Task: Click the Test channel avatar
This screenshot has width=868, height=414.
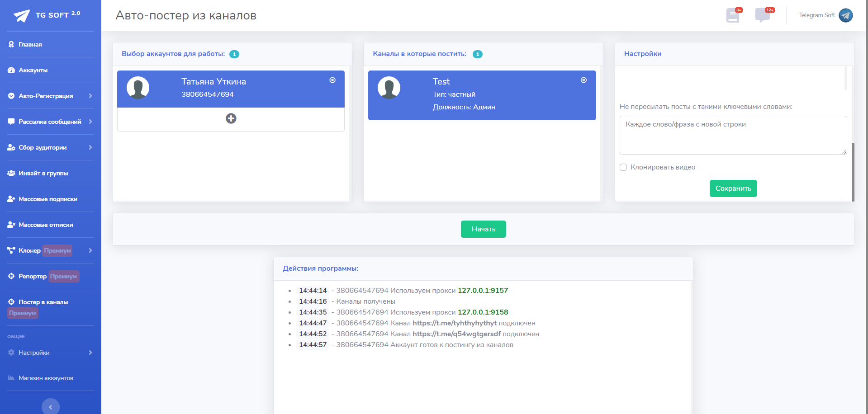Action: (x=389, y=88)
